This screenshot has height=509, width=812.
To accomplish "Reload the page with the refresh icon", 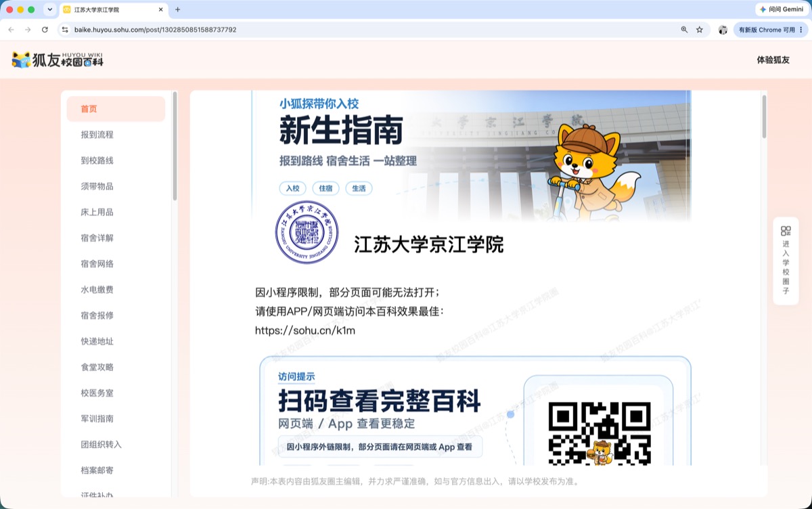I will click(x=45, y=30).
